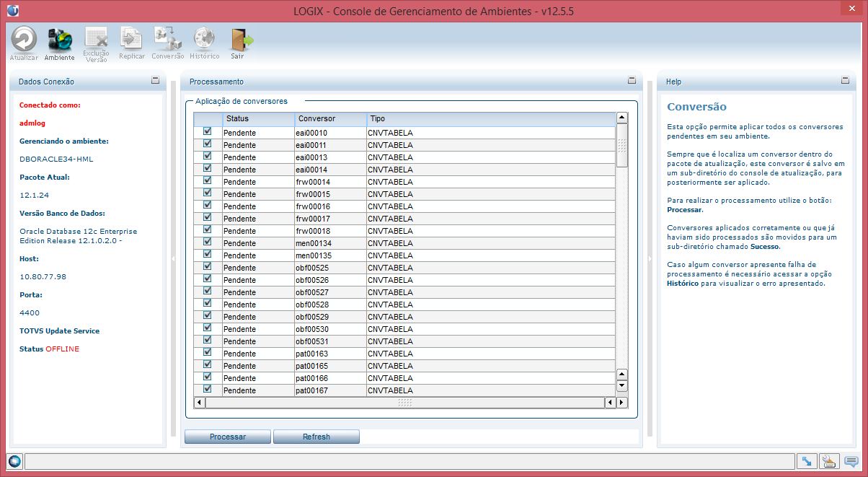
Task: Click the chat bubble icon in status bar
Action: [851, 461]
